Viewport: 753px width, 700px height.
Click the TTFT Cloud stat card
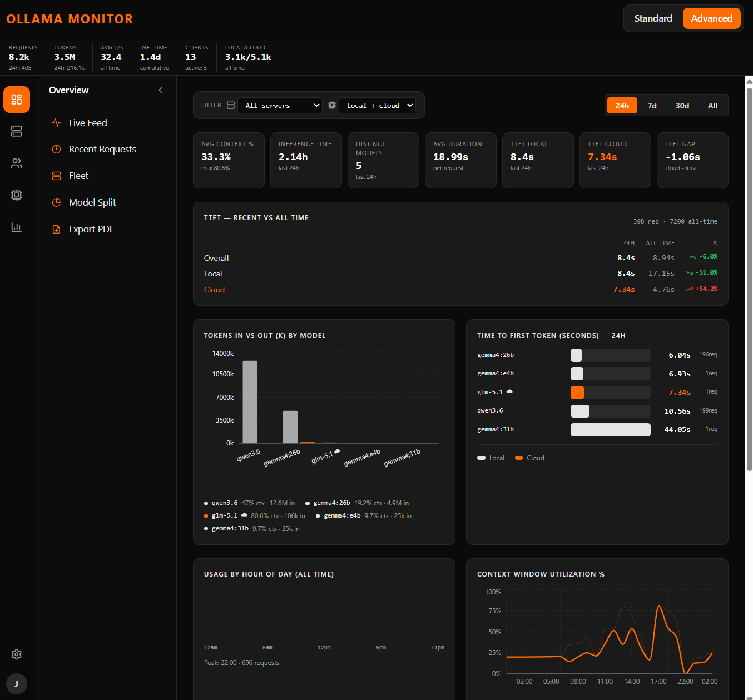pyautogui.click(x=615, y=160)
